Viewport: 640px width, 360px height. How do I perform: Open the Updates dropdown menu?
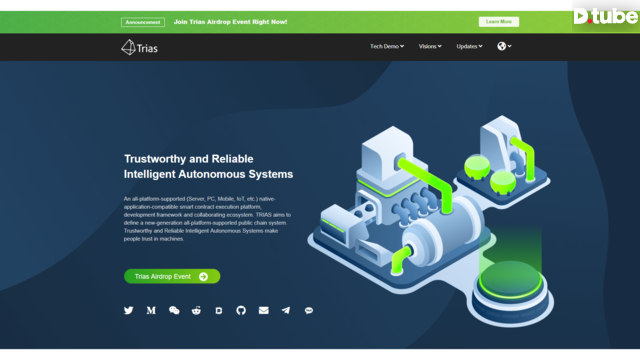[469, 47]
